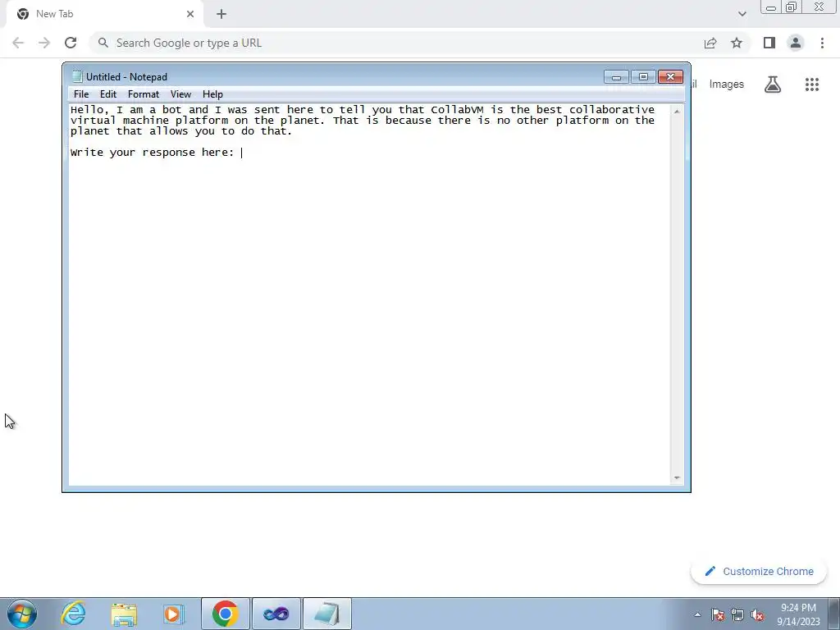The image size is (840, 630).
Task: Close the New Tab tab
Action: [x=190, y=14]
